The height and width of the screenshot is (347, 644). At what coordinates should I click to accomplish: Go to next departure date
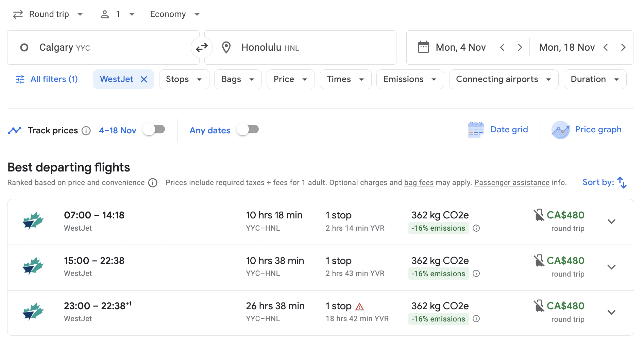(520, 48)
